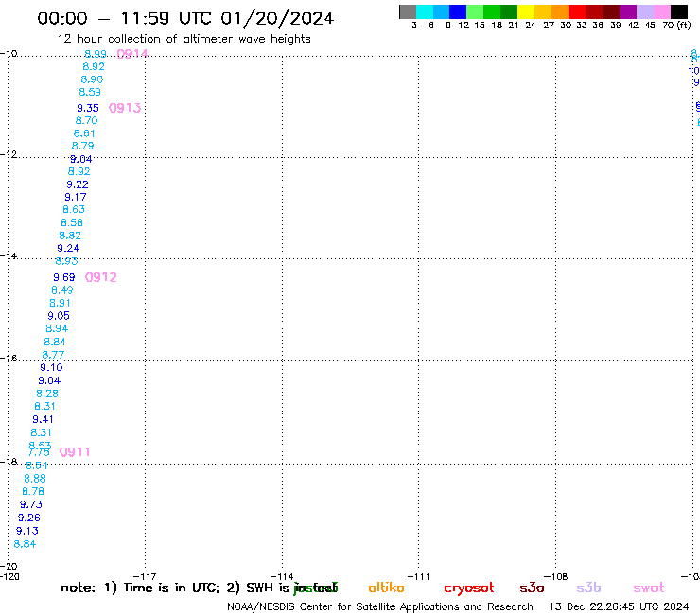Screen dimensions: 700x615
Task: Click the red 'cryosat' satellite legend label
Action: pos(469,589)
